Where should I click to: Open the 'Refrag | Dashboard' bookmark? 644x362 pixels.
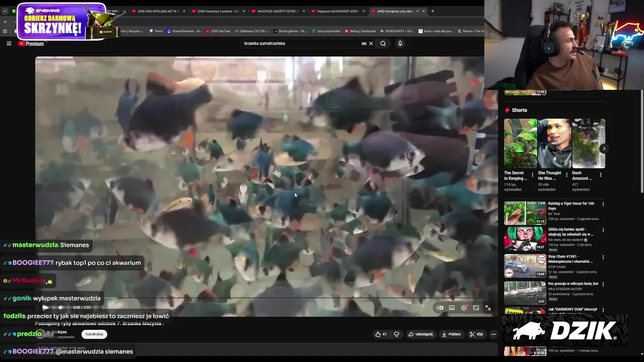(360, 31)
